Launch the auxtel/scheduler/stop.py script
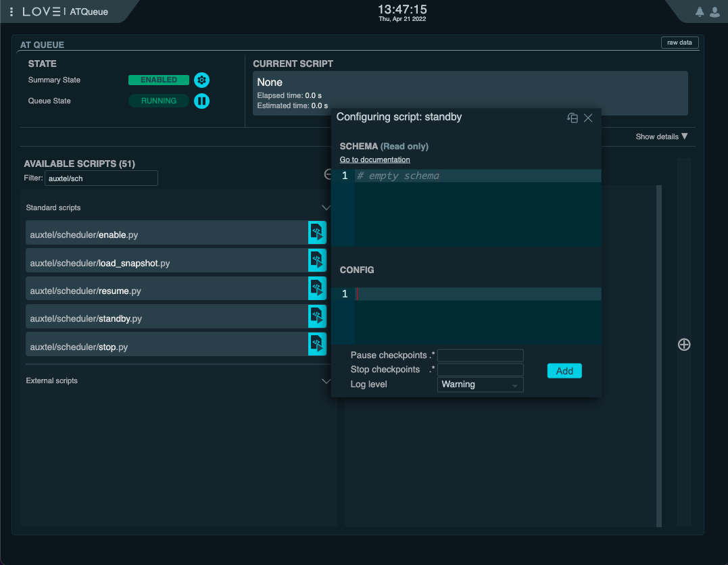 (317, 343)
